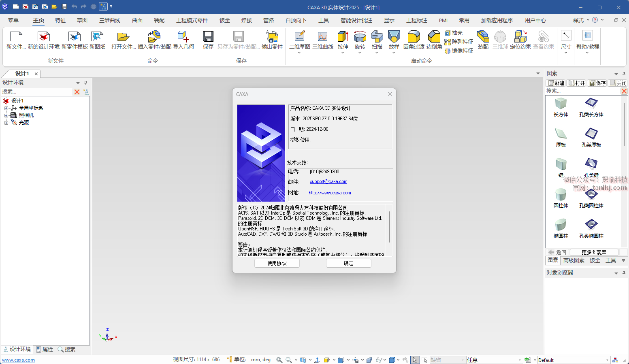Click the 确定 button in dialog
The height and width of the screenshot is (364, 629).
(x=348, y=263)
